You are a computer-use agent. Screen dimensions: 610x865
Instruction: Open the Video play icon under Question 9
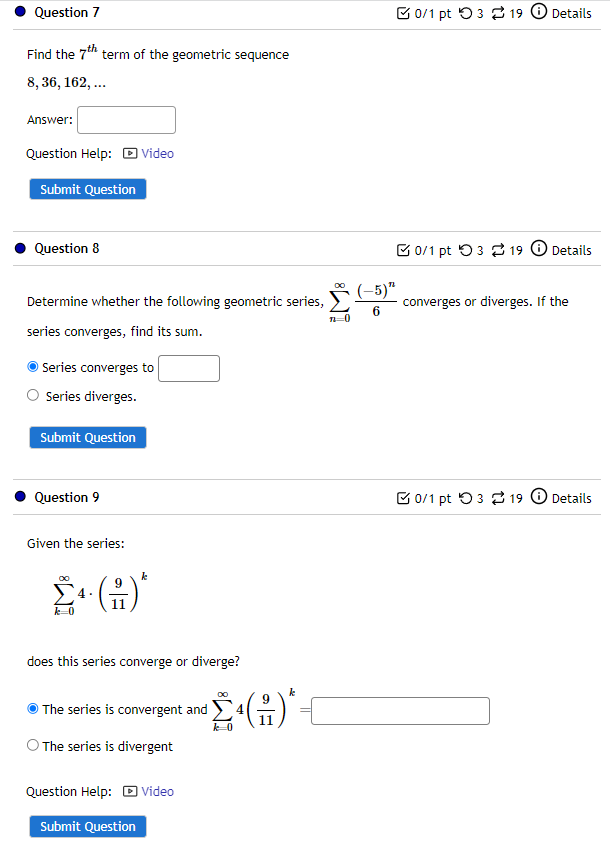tap(131, 791)
